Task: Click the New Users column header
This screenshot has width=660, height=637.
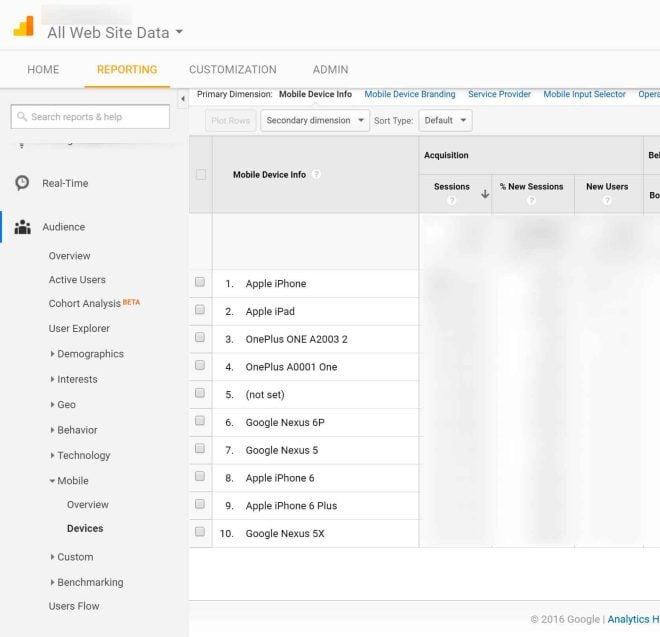Action: tap(607, 187)
